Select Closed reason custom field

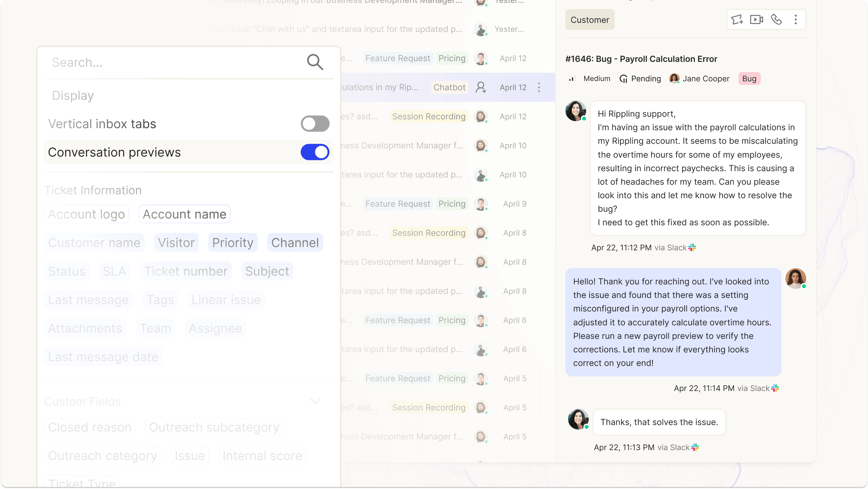[90, 427]
